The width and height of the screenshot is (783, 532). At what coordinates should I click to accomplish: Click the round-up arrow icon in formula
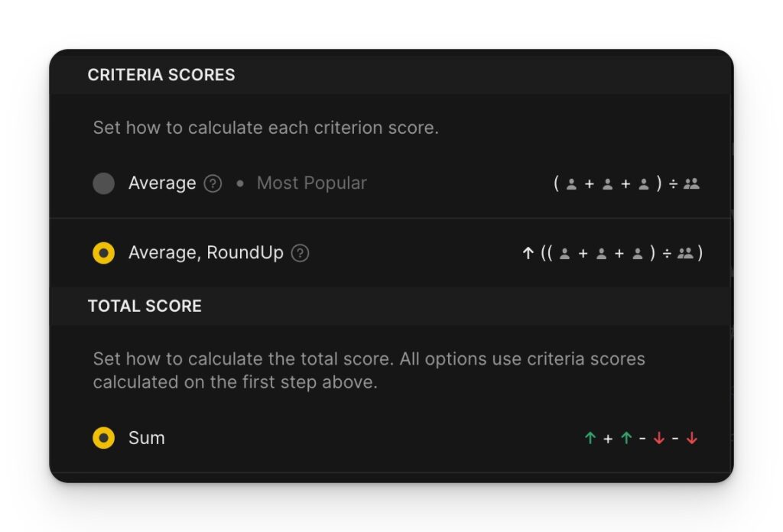(528, 254)
